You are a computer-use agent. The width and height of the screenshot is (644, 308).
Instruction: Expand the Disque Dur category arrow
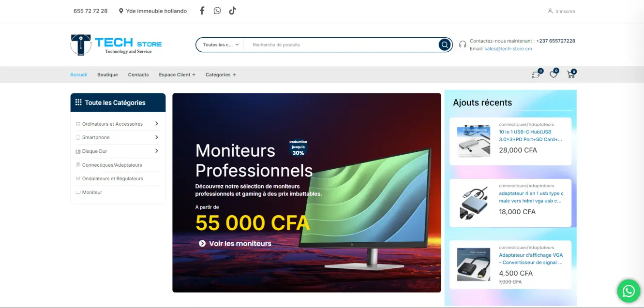click(156, 151)
